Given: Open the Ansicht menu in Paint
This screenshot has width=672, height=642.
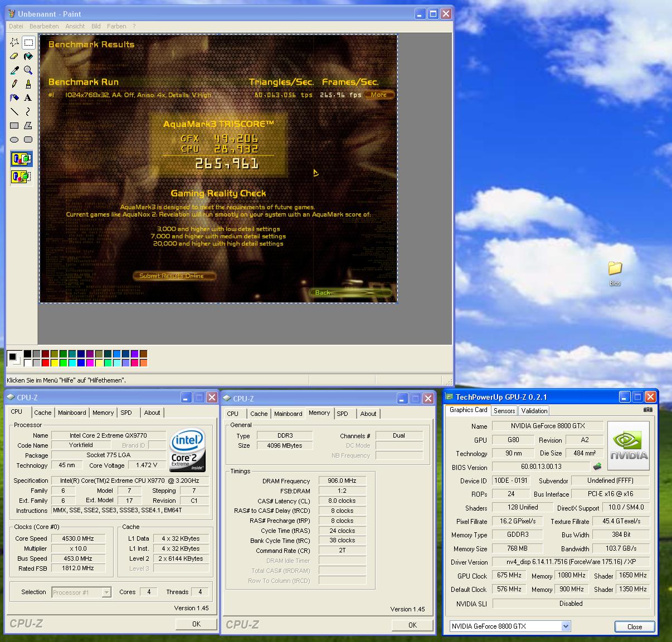Looking at the screenshot, I should click(x=75, y=26).
